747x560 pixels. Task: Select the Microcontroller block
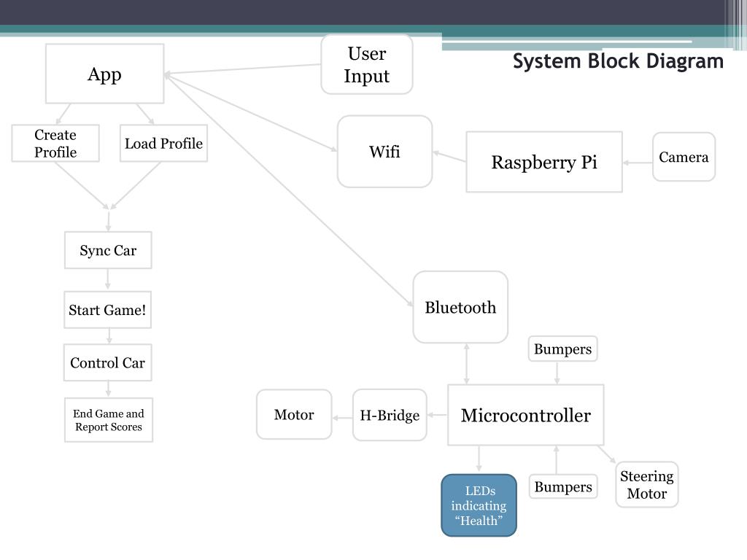click(526, 415)
